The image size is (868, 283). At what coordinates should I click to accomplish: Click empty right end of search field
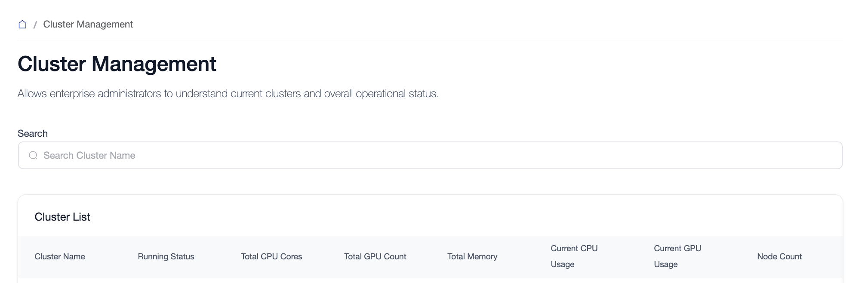tap(796, 155)
